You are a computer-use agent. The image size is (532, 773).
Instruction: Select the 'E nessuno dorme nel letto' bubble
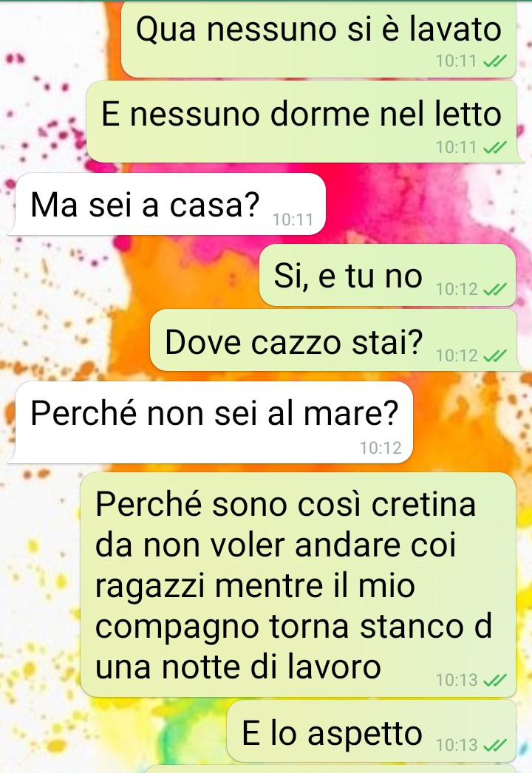click(x=301, y=122)
